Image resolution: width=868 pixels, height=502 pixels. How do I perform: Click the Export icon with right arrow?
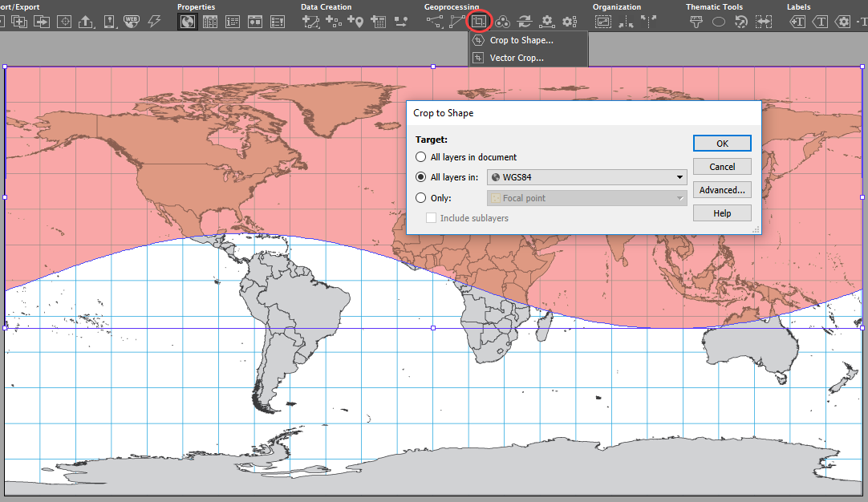pos(42,22)
